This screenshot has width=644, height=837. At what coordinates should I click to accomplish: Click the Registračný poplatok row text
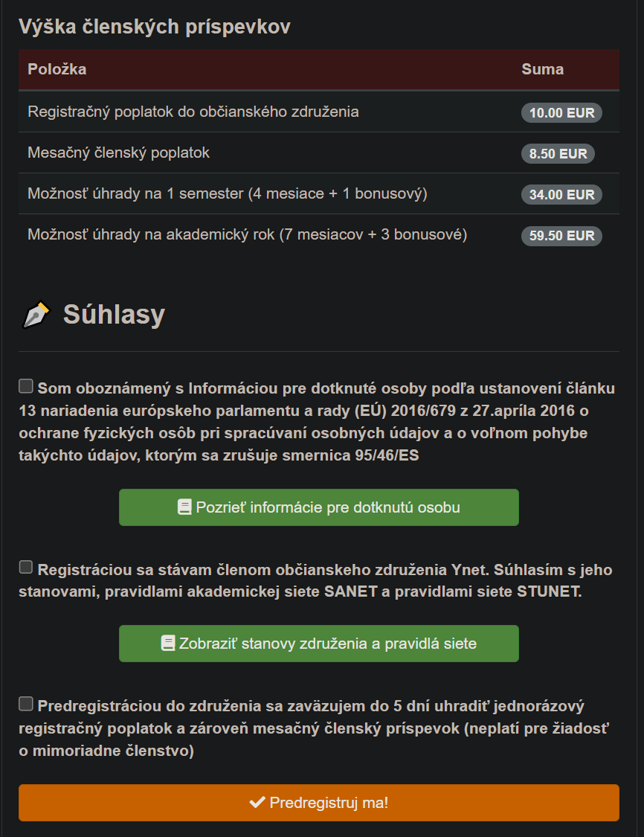[x=193, y=112]
